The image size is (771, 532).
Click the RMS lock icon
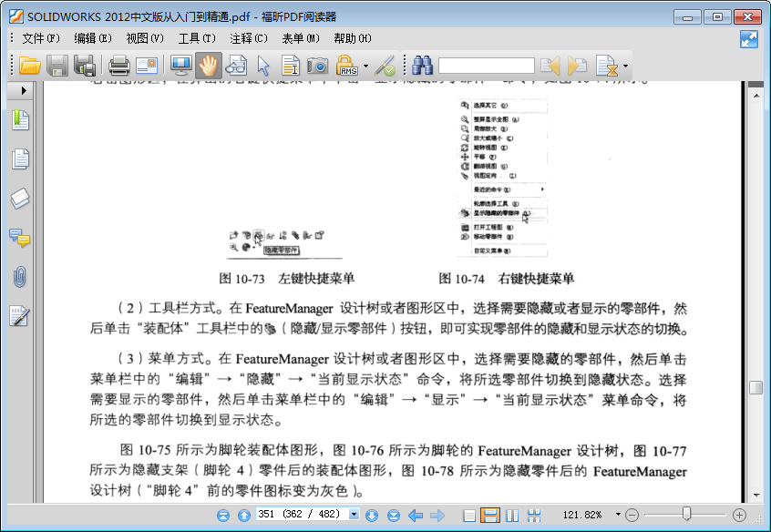point(346,66)
